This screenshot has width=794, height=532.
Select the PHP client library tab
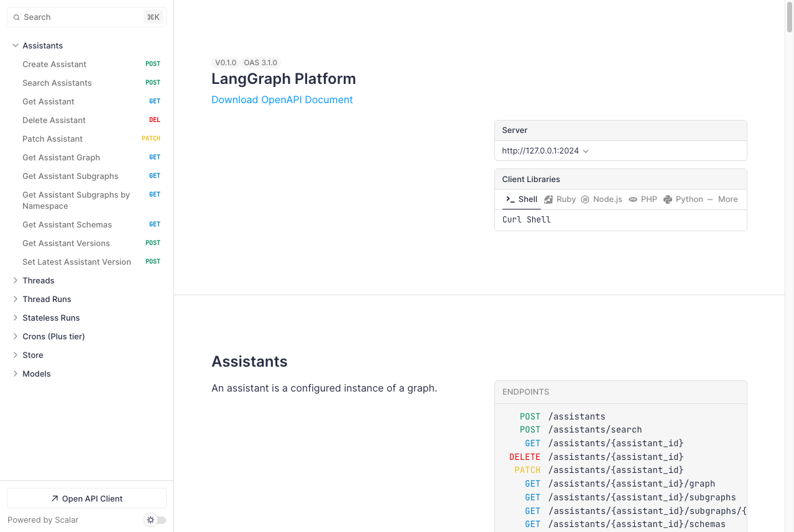643,199
